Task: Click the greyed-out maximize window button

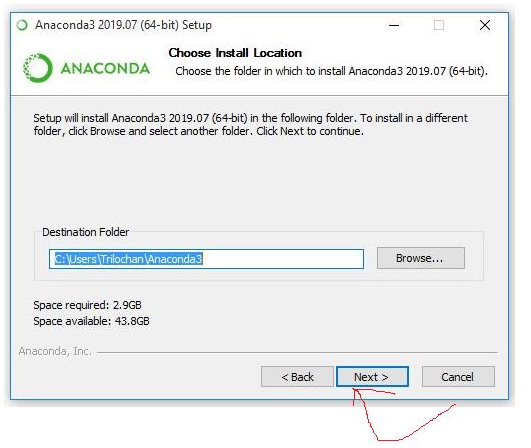Action: 439,25
